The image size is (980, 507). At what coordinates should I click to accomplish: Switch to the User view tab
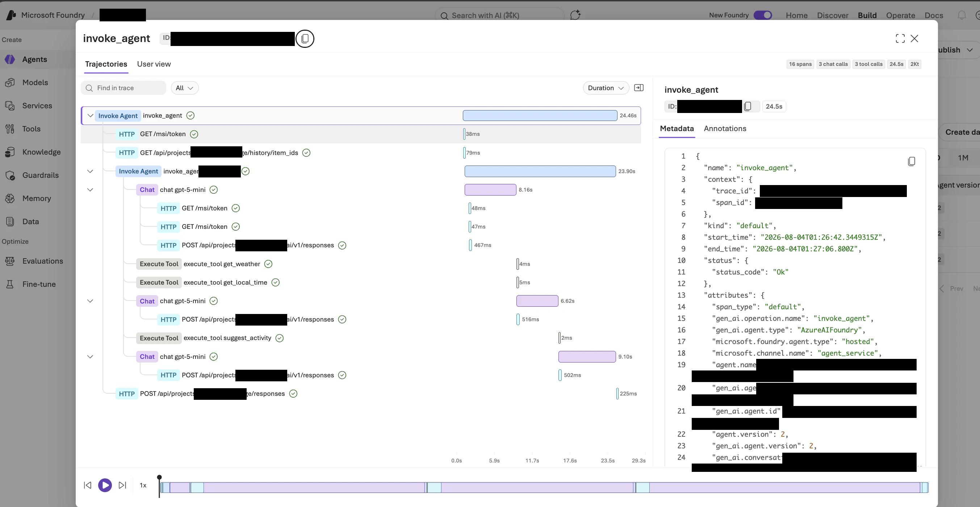click(154, 64)
